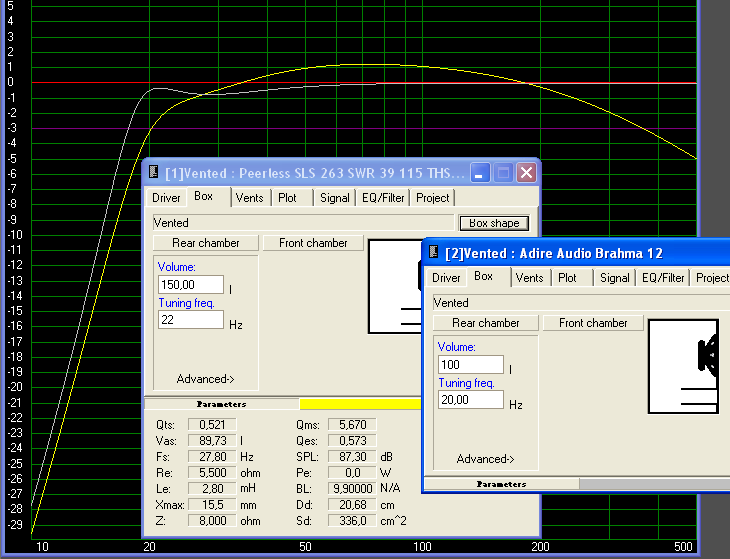Click Fs value 27,80

click(212, 457)
